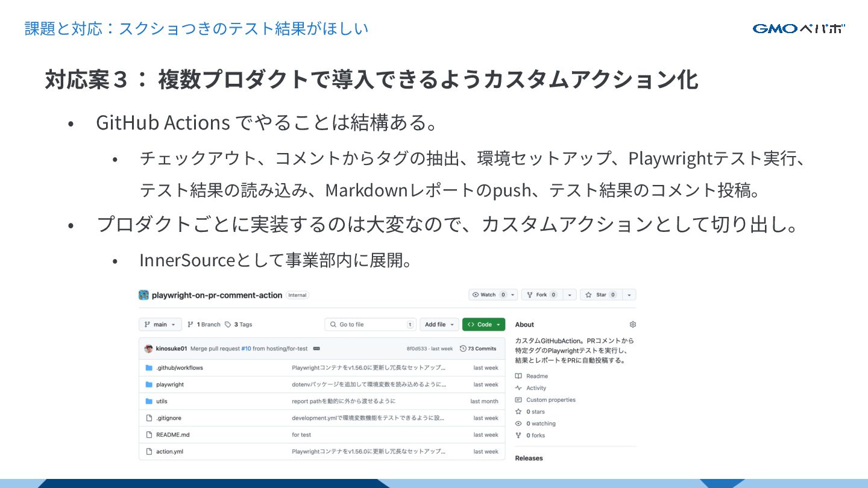Image resolution: width=868 pixels, height=488 pixels.
Task: Click the folder icon beside playwright
Action: point(149,384)
